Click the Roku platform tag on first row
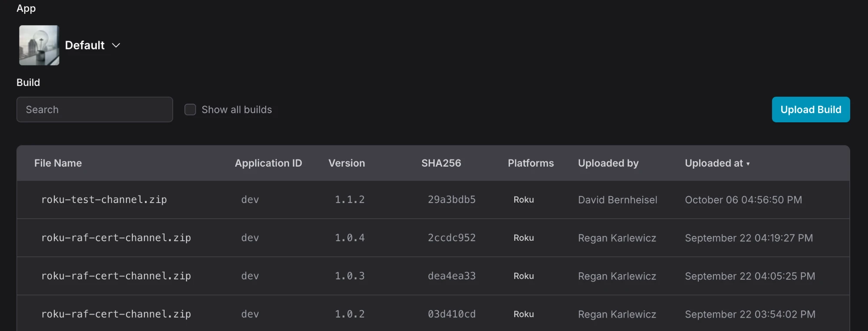The image size is (868, 331). tap(524, 200)
